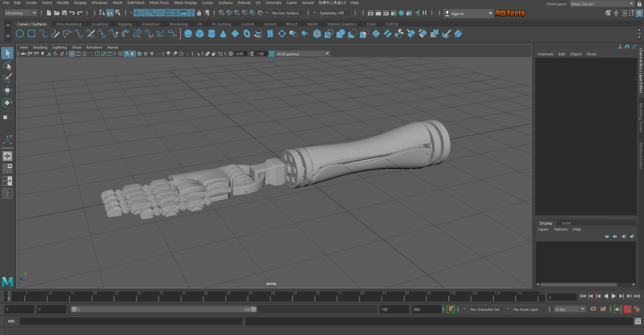Click the Redo arrow icon
The height and width of the screenshot is (335, 644).
point(80,13)
